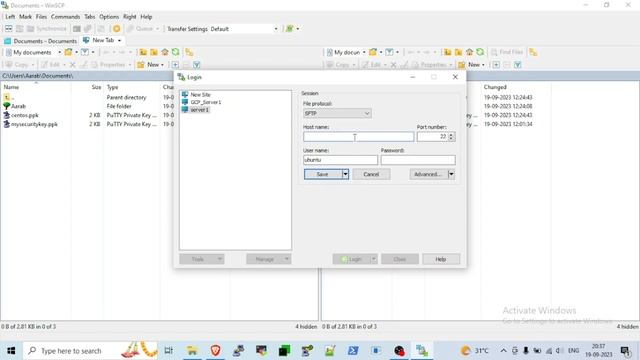Click the green session icon after Transfer Settings
Viewport: 640px width, 360px height.
pyautogui.click(x=289, y=29)
